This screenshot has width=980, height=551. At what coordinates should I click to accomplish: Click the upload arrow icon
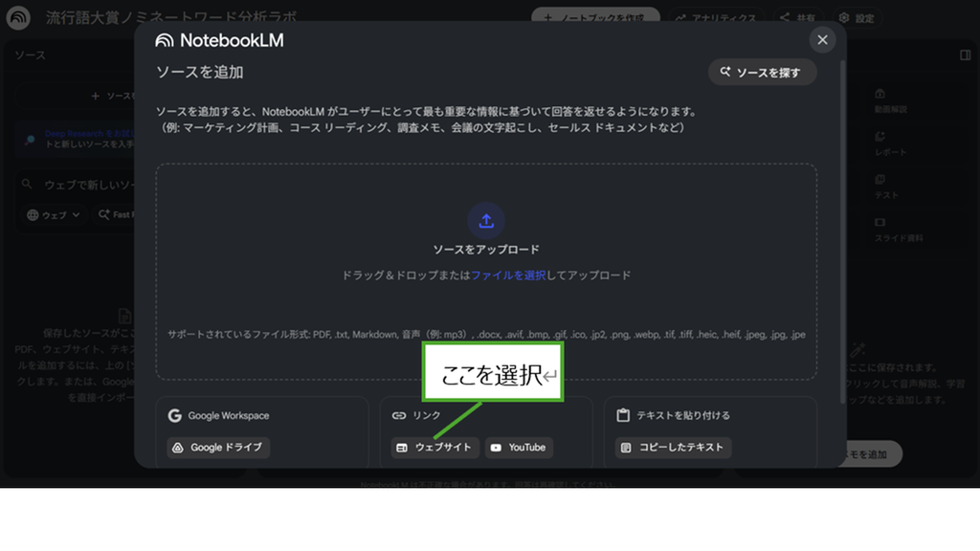(x=486, y=221)
